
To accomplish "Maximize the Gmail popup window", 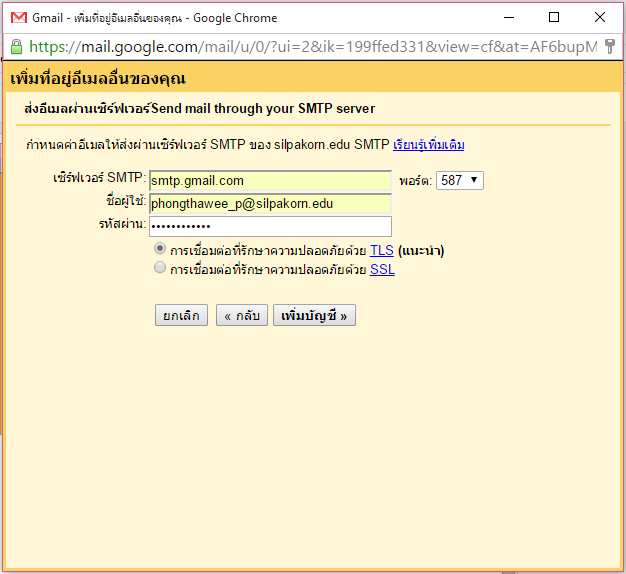I will [554, 17].
